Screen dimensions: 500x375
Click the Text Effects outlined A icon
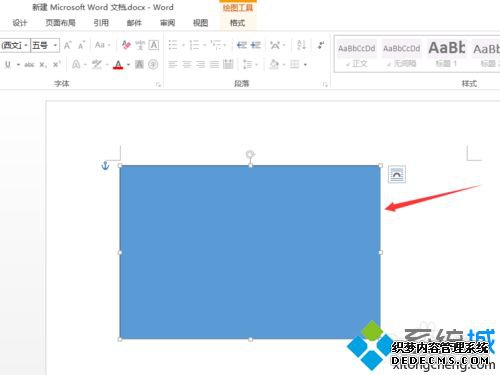76,64
